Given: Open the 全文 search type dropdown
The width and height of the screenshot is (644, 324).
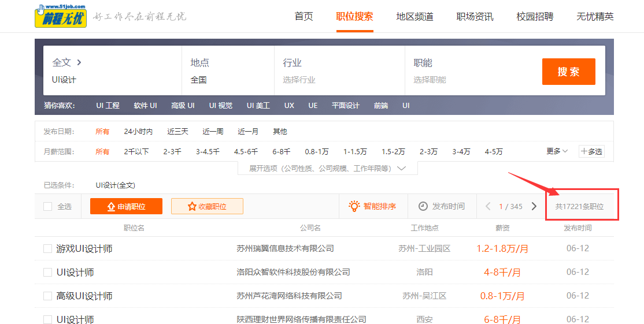Looking at the screenshot, I should click(x=67, y=62).
